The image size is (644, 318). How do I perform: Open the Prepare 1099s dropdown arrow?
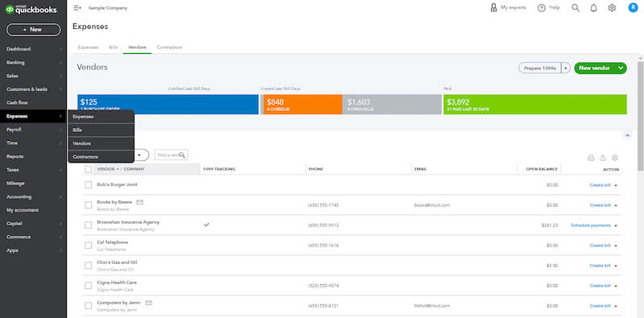point(566,68)
